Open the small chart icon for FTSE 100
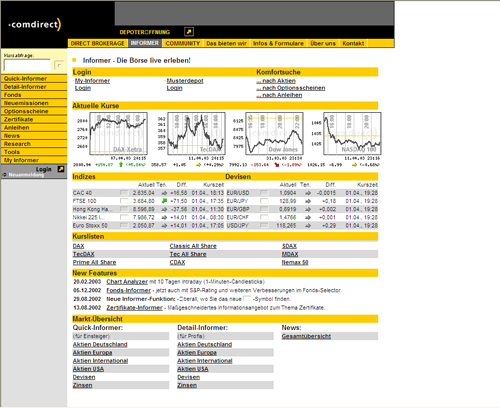The height and width of the screenshot is (408, 500). (124, 201)
